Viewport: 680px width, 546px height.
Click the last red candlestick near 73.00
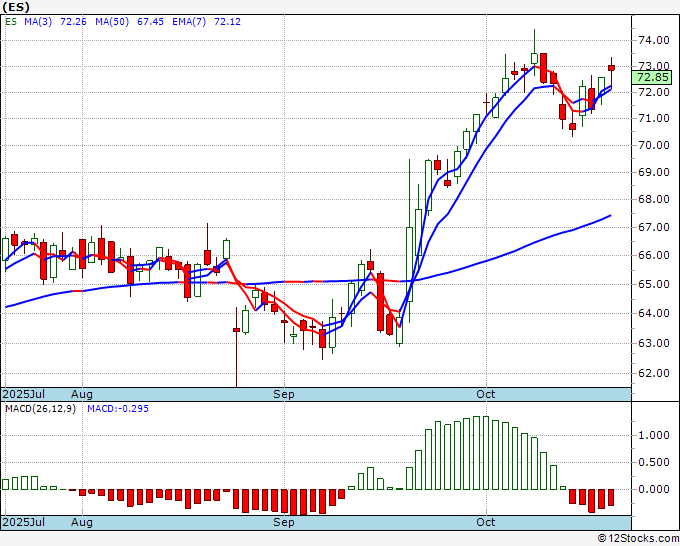pyautogui.click(x=611, y=68)
